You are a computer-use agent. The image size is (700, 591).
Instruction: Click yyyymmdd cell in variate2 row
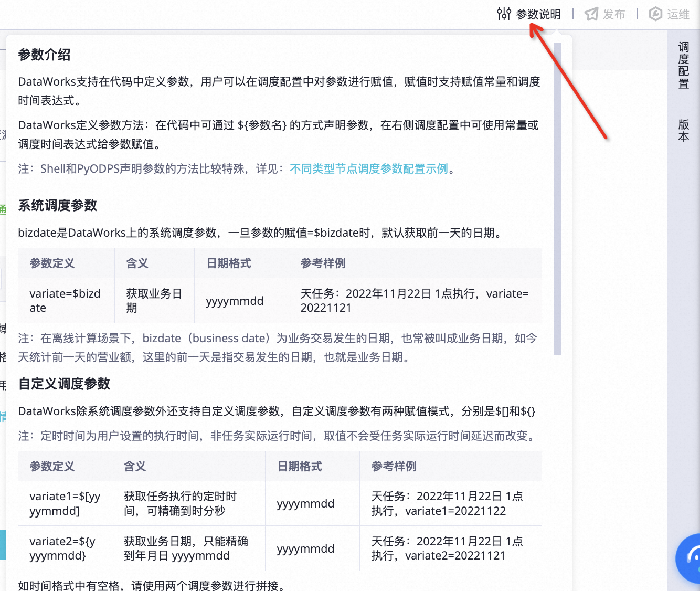(x=312, y=548)
